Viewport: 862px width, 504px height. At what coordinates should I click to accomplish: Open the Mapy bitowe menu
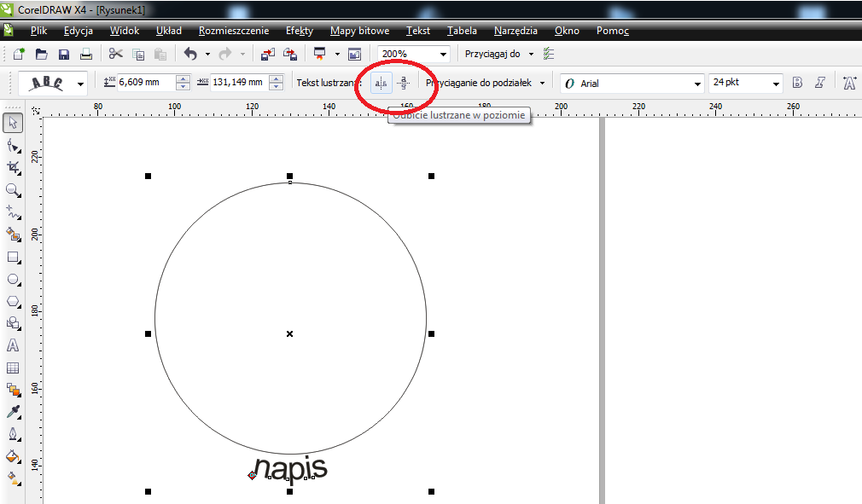359,31
